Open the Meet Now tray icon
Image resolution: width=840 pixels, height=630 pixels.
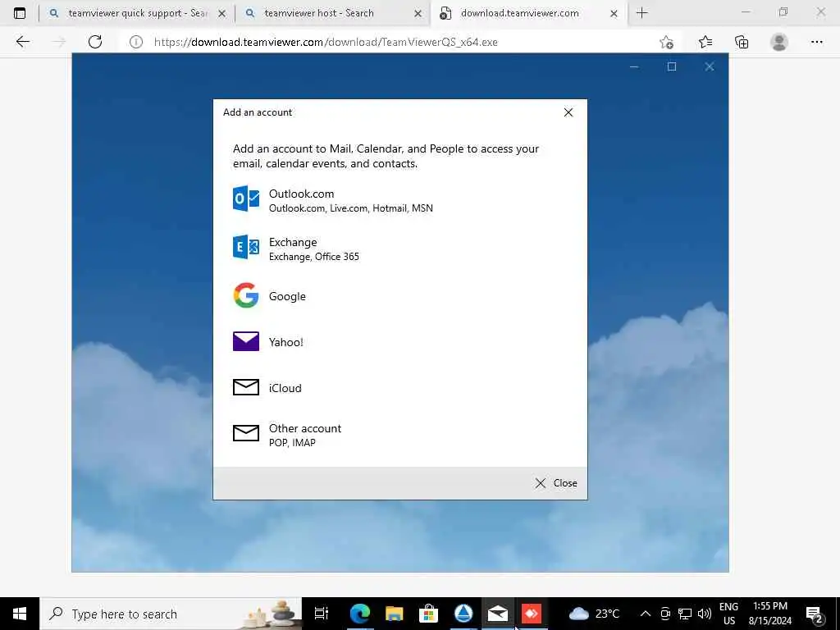click(x=665, y=614)
